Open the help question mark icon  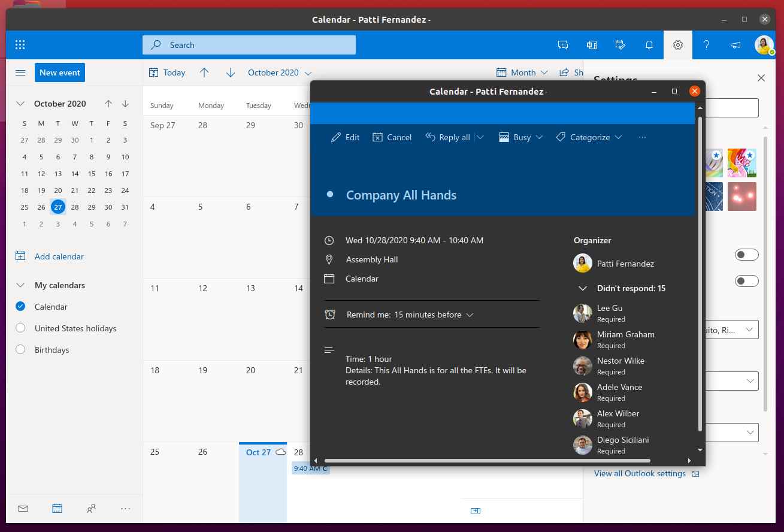click(707, 45)
